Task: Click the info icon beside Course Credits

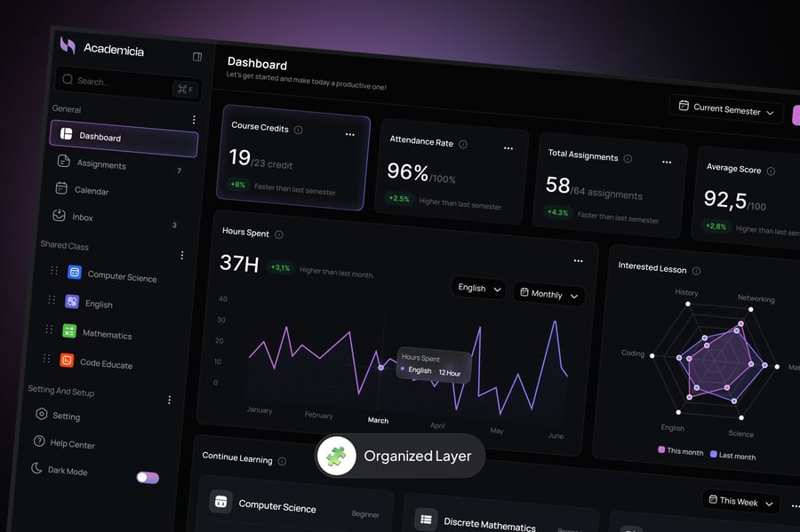Action: tap(298, 130)
